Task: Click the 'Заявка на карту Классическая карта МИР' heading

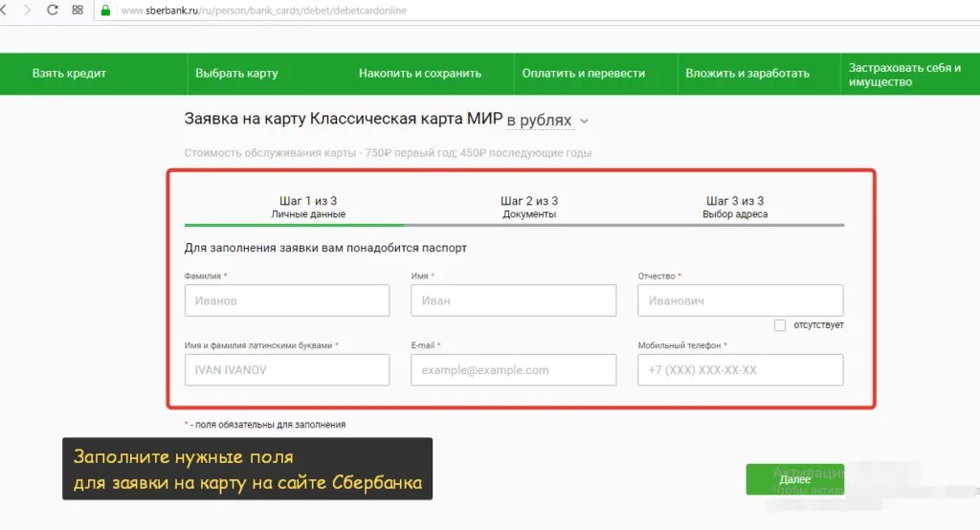Action: [x=344, y=119]
